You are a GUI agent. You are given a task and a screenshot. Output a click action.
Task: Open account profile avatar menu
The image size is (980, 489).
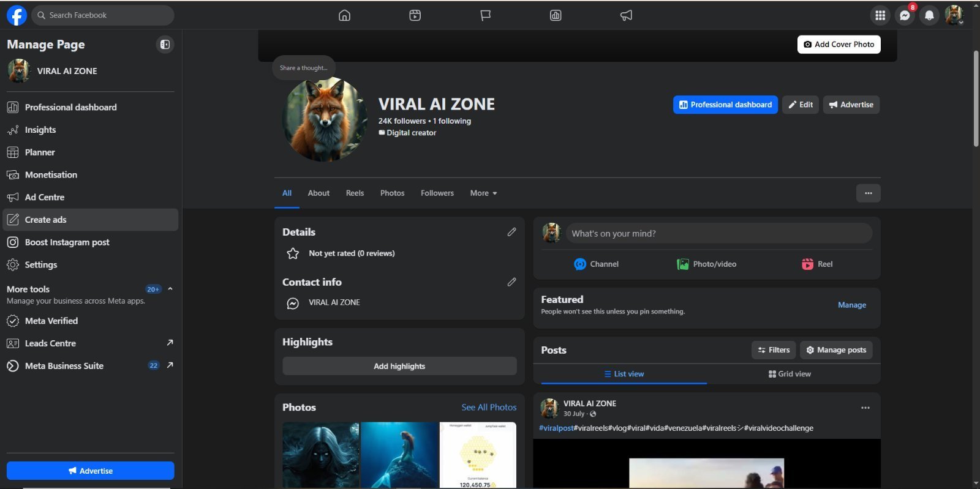point(954,15)
